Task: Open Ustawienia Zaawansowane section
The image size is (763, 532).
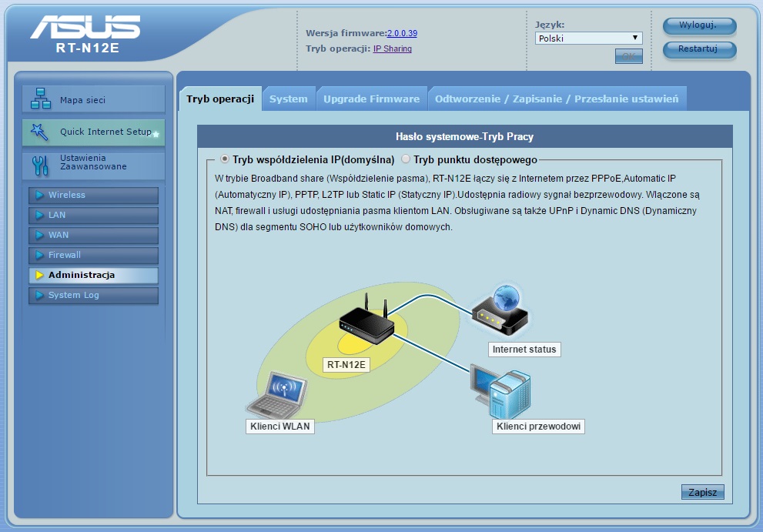Action: point(93,166)
